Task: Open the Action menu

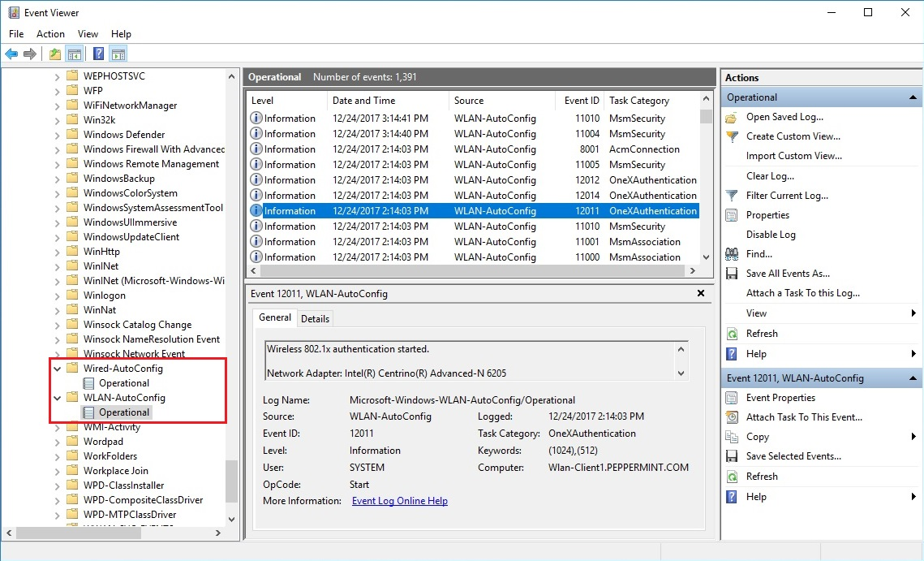Action: tap(50, 34)
